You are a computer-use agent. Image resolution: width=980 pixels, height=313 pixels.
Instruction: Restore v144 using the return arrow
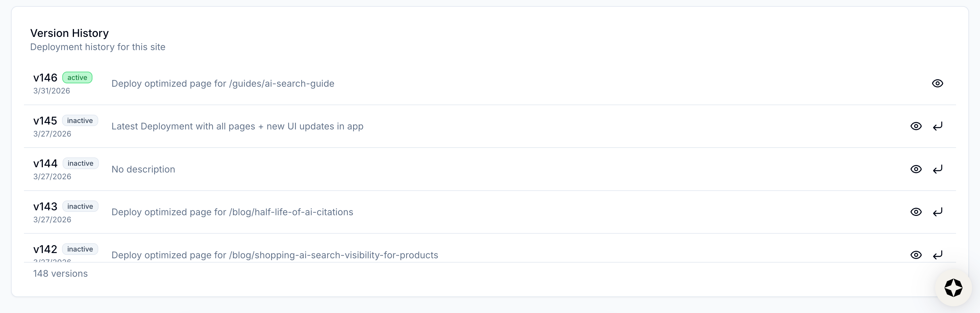[x=937, y=169]
